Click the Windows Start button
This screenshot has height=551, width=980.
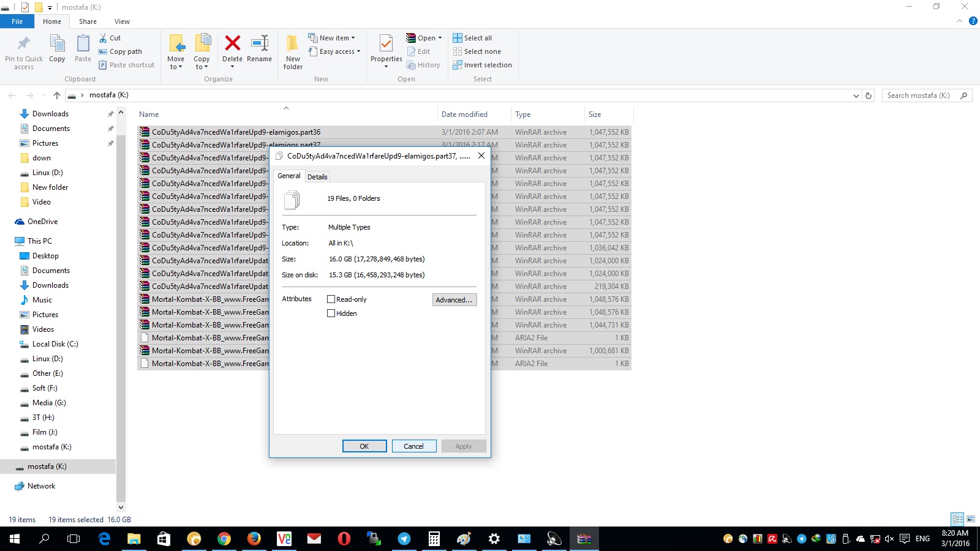pyautogui.click(x=15, y=539)
